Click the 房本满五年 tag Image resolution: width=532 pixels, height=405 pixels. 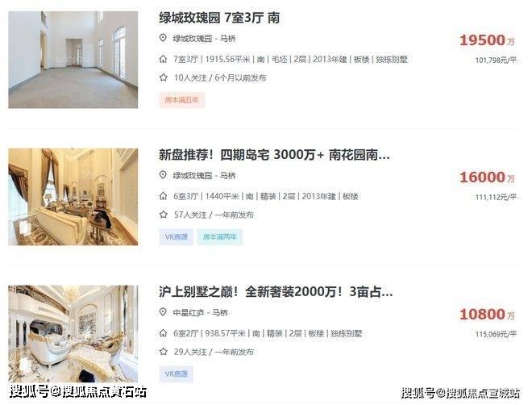pyautogui.click(x=182, y=100)
